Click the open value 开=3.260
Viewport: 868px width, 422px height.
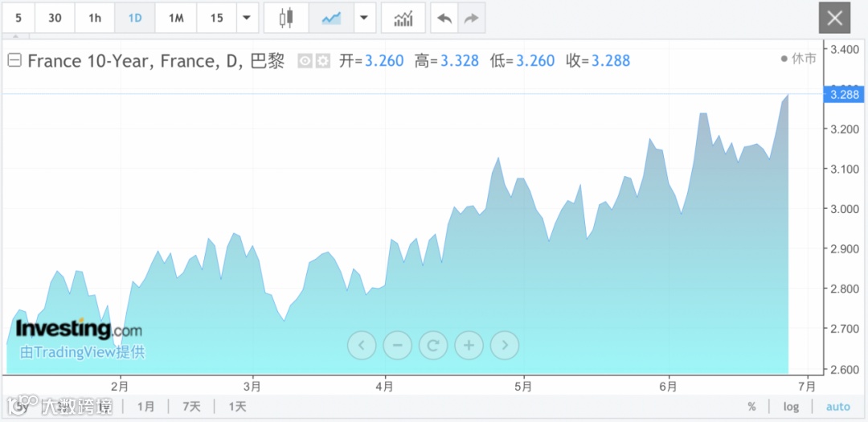point(372,60)
